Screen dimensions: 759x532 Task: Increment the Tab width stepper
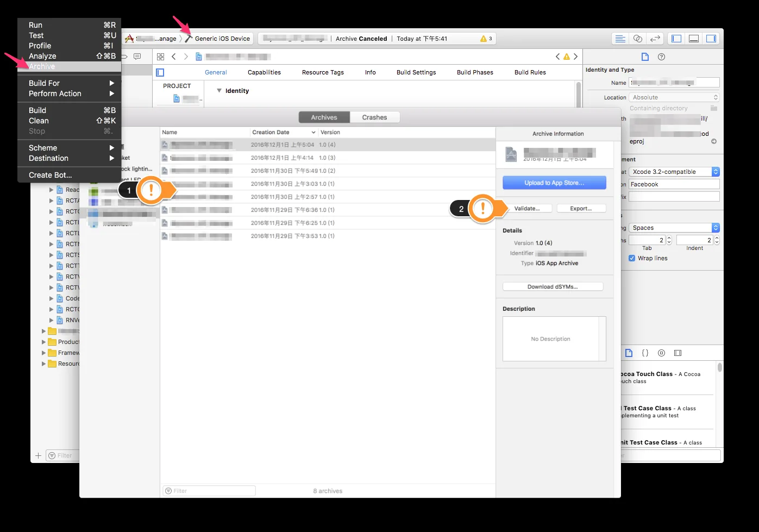coord(669,237)
